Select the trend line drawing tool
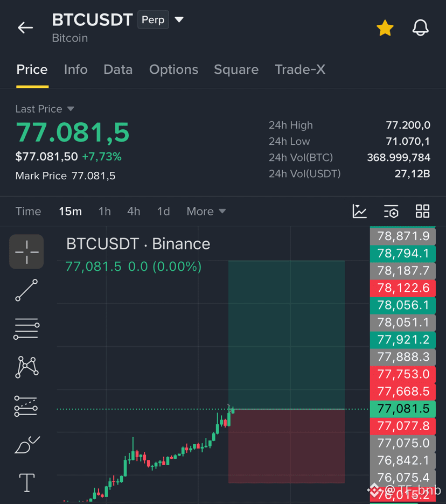This screenshot has width=446, height=504. (26, 290)
